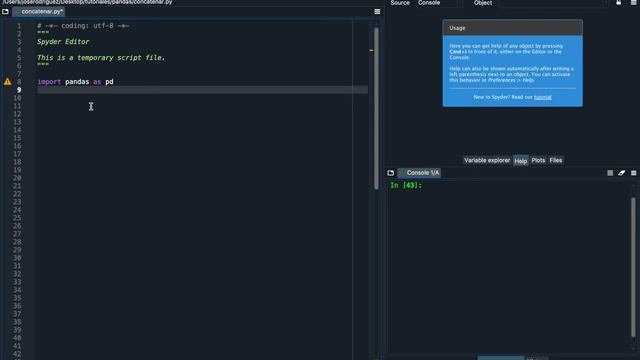Select the Console 1/A tab
The height and width of the screenshot is (360, 640).
coord(420,173)
